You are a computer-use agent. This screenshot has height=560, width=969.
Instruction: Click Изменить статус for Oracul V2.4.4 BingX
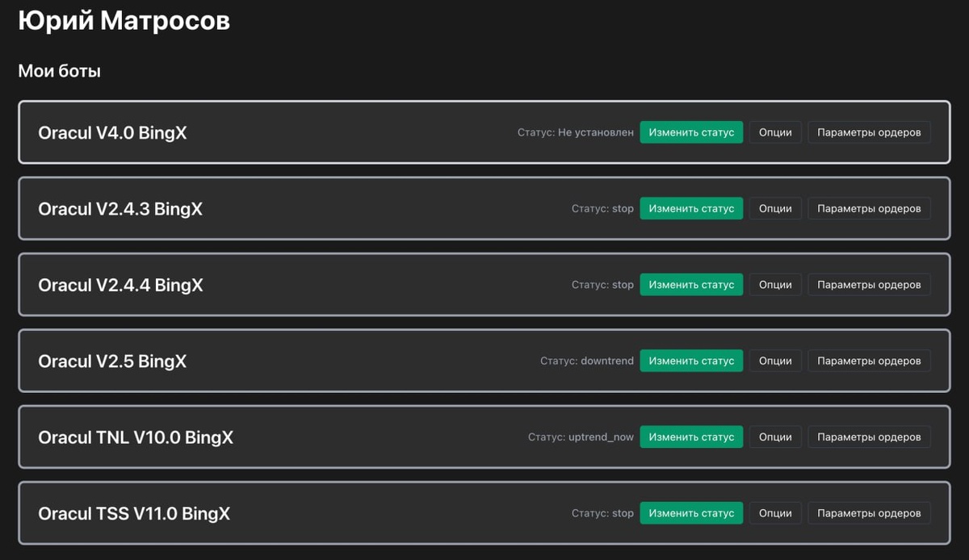pyautogui.click(x=691, y=285)
